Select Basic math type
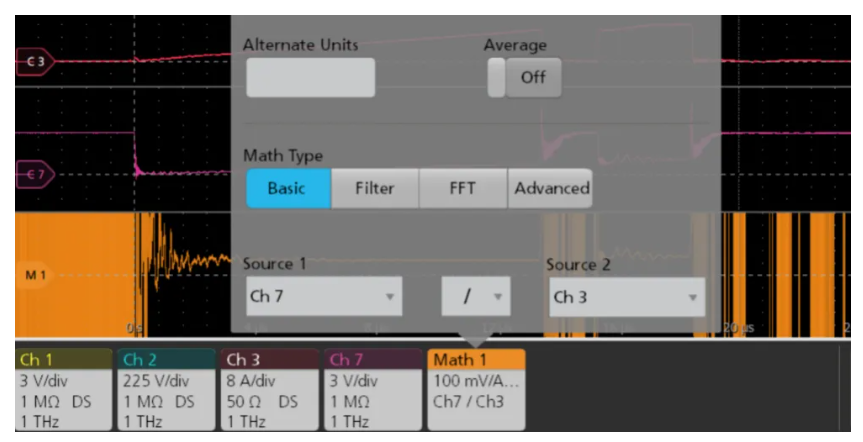 click(x=287, y=188)
